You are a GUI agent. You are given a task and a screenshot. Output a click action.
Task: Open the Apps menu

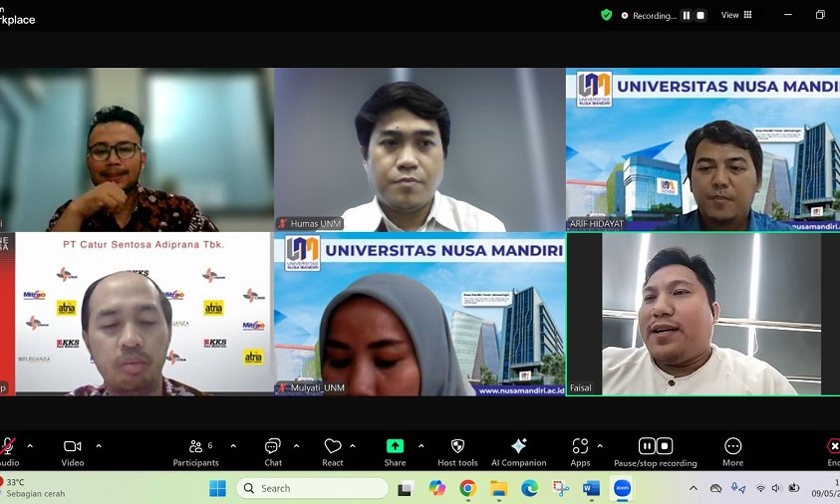pyautogui.click(x=580, y=452)
